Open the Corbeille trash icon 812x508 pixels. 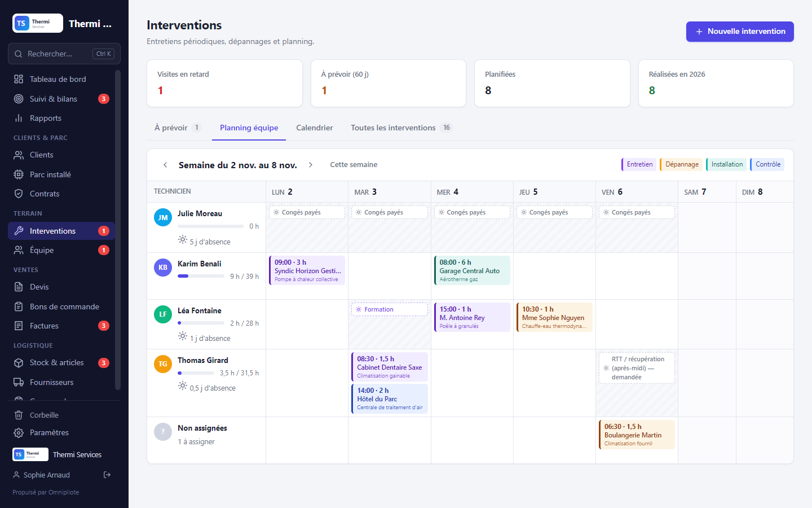[19, 415]
